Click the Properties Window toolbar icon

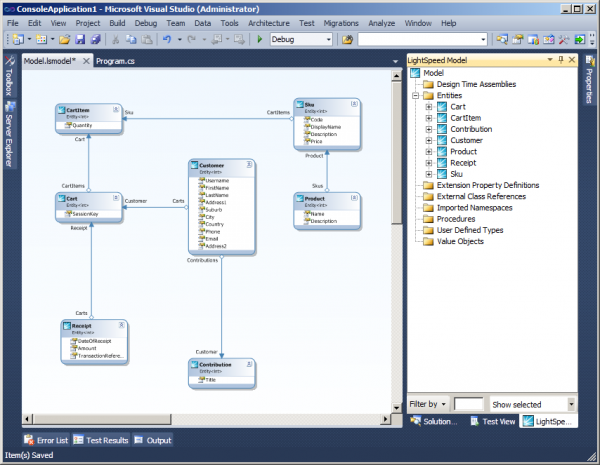click(518, 39)
